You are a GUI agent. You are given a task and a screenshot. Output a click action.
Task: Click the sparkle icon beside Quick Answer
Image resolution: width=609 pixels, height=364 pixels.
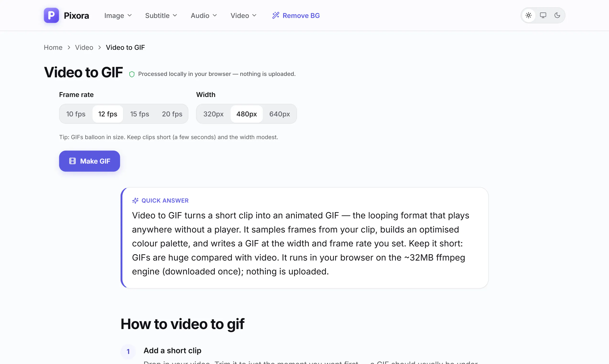[x=135, y=201]
